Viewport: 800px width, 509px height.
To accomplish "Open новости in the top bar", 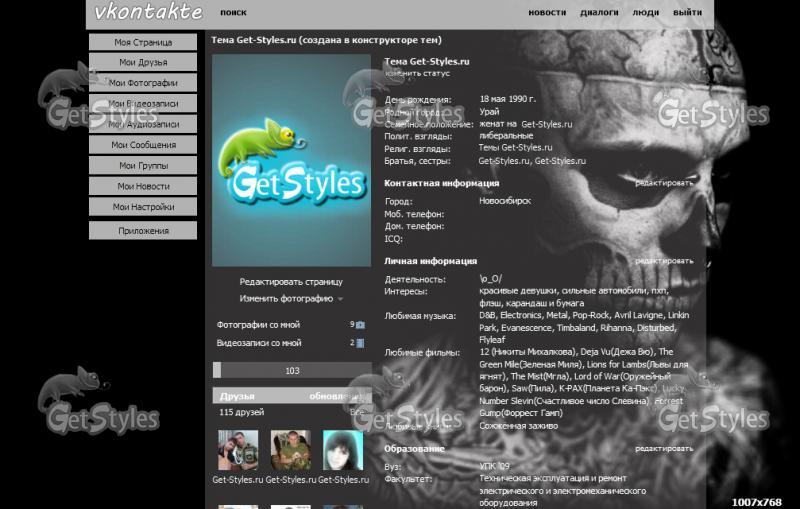I will 547,12.
